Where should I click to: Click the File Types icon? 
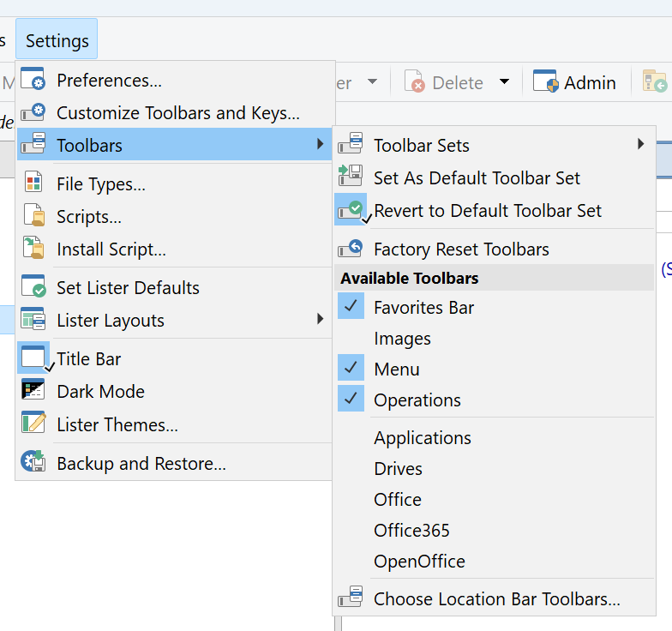[33, 183]
